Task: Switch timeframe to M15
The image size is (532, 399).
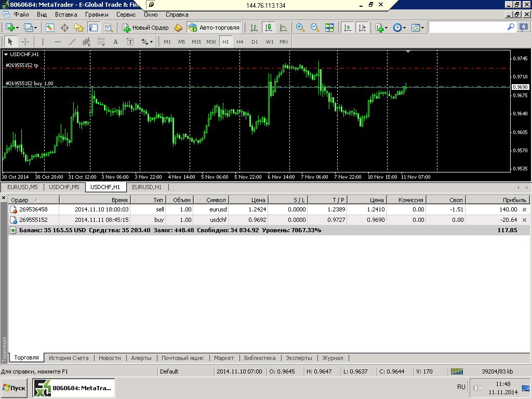Action: (196, 42)
